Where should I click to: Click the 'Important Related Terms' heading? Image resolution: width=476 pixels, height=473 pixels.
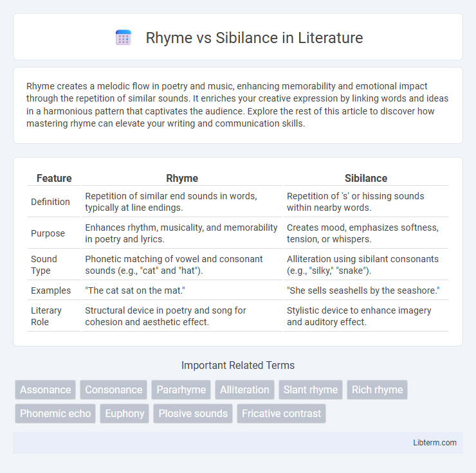(x=238, y=365)
